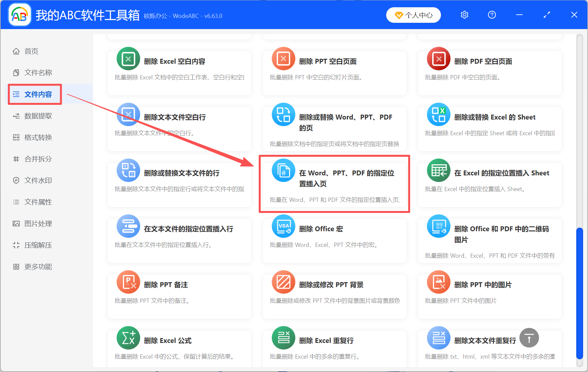Click the 删除文本文件空白行 tool icon

pyautogui.click(x=128, y=115)
